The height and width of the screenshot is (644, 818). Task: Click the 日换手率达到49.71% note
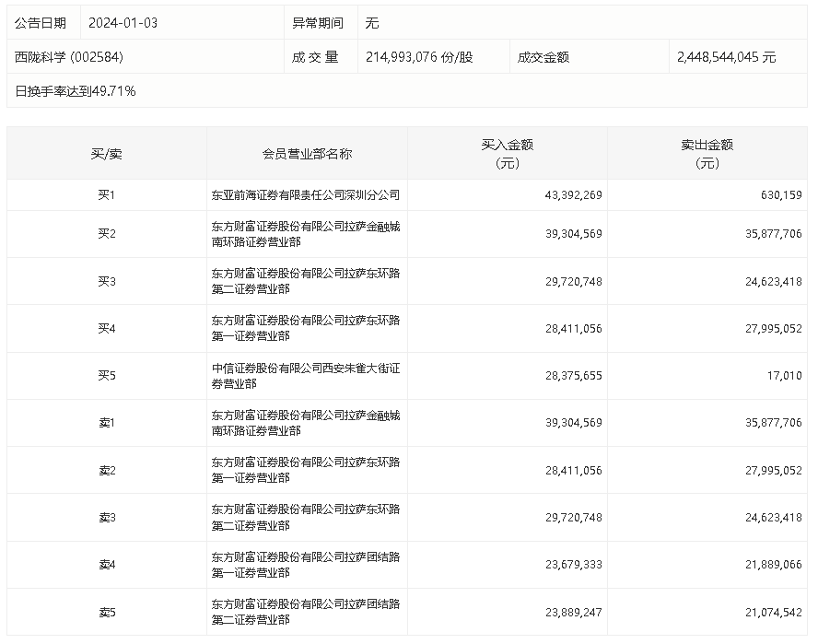pyautogui.click(x=76, y=91)
